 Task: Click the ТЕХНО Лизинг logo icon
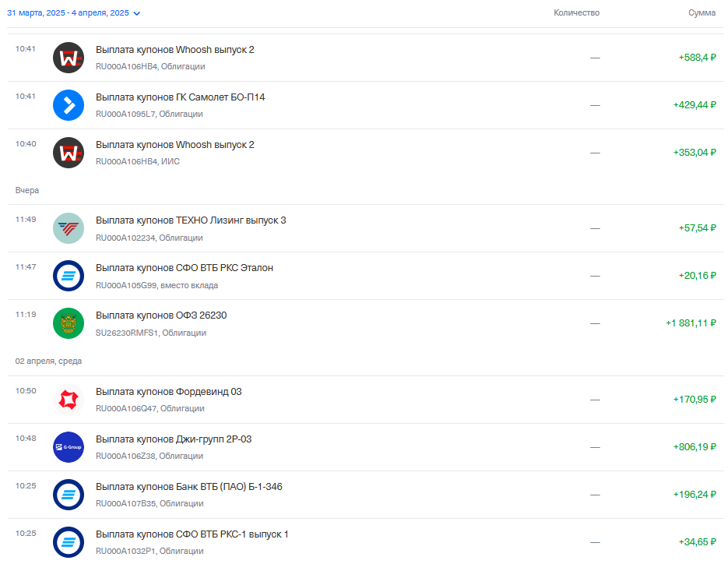[69, 228]
